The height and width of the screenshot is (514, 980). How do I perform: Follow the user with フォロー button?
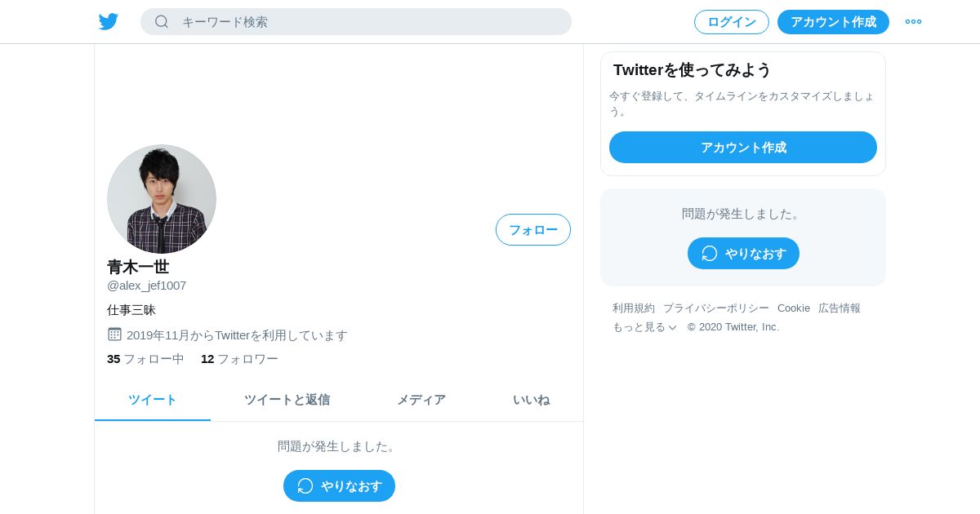click(x=533, y=230)
